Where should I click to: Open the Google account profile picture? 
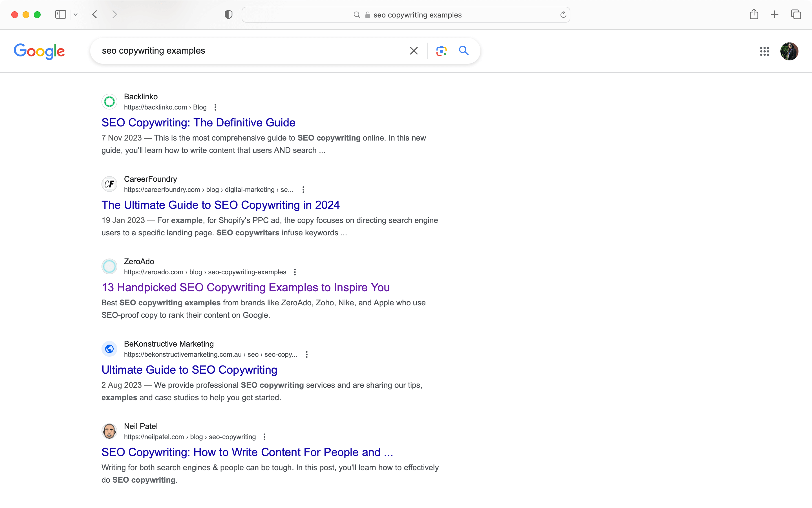tap(789, 51)
